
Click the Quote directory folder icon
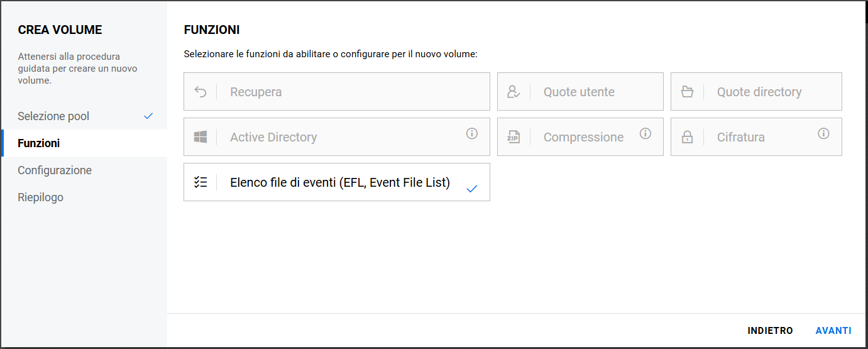(x=688, y=92)
